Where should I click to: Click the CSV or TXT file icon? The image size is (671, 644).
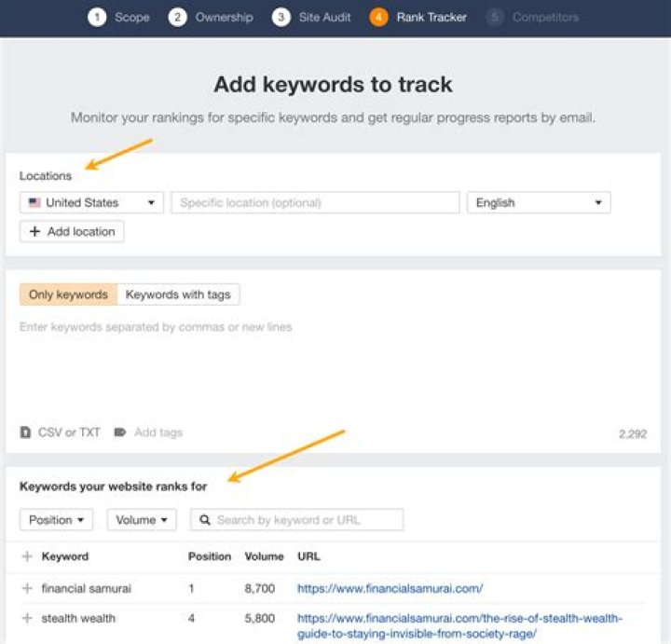(x=25, y=432)
